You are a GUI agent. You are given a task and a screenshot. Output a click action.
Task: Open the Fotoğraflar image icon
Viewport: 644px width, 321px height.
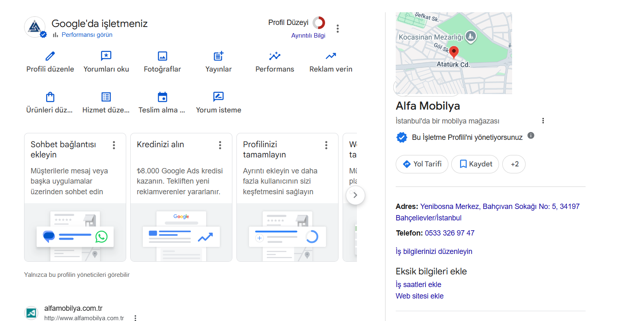click(x=163, y=56)
